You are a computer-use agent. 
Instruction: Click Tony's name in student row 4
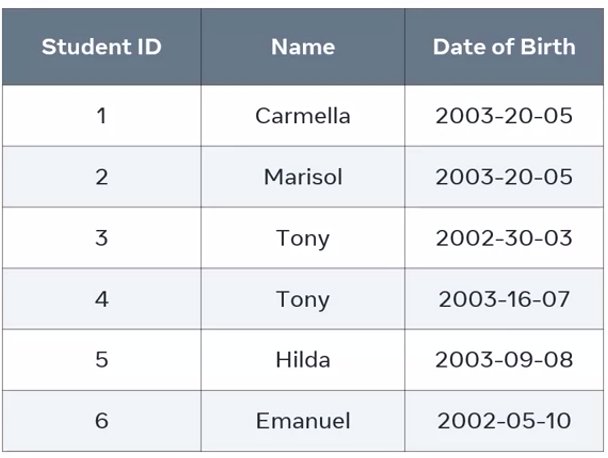tap(302, 298)
